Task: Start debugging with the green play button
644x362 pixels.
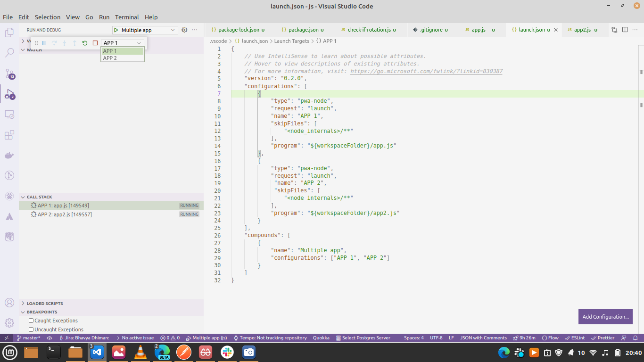Action: (x=116, y=30)
